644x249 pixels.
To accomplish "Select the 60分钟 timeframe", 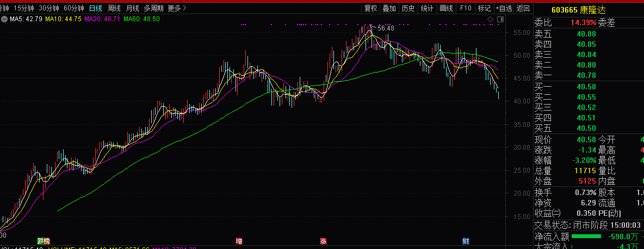I will pos(74,8).
